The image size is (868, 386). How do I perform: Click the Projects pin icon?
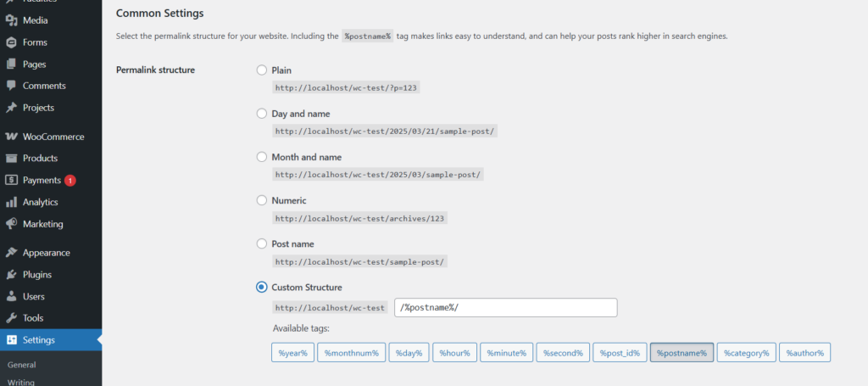click(11, 108)
